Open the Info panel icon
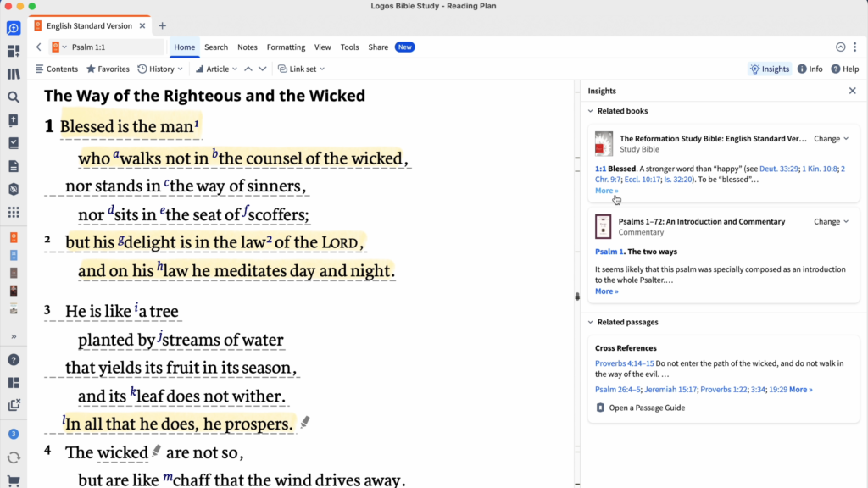The image size is (868, 488). [x=810, y=69]
